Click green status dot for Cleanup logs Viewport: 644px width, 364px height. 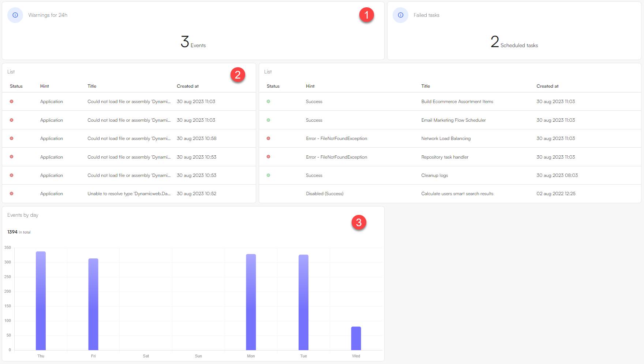[x=268, y=175]
